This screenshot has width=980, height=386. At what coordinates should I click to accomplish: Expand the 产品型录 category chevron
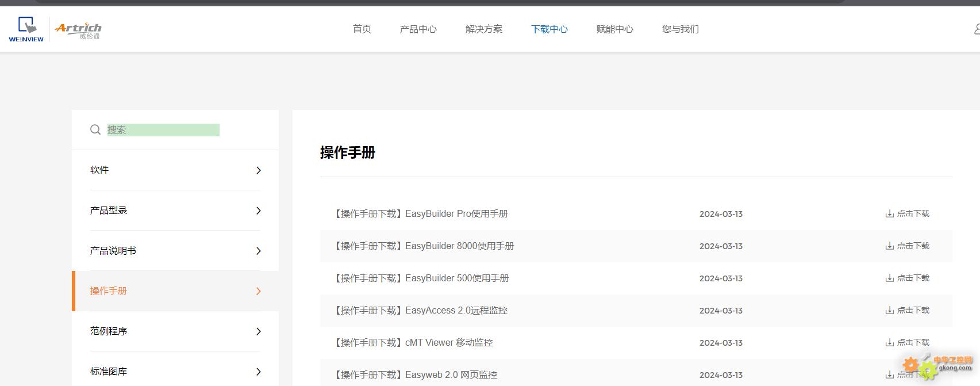point(258,211)
